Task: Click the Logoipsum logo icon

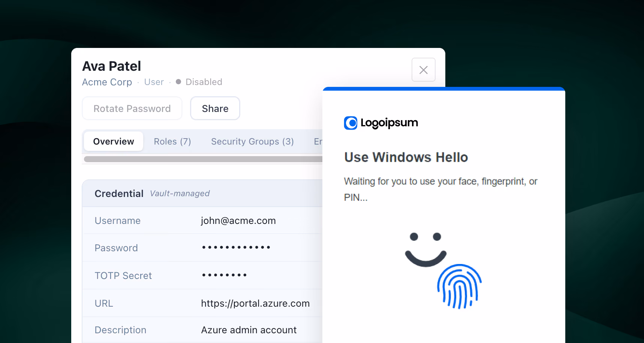Action: (x=351, y=123)
